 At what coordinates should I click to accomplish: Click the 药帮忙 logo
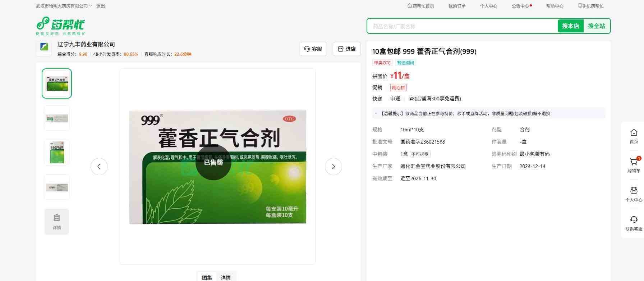pyautogui.click(x=60, y=26)
